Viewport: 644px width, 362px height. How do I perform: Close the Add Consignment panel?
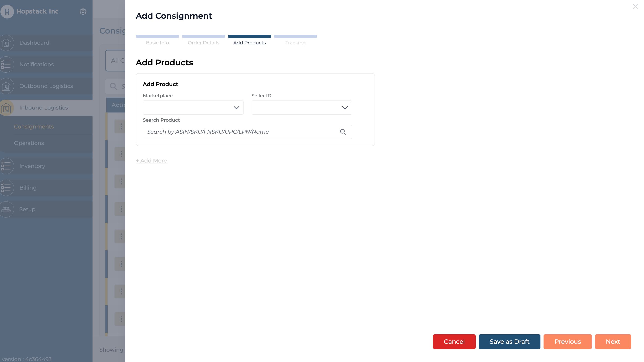click(635, 7)
